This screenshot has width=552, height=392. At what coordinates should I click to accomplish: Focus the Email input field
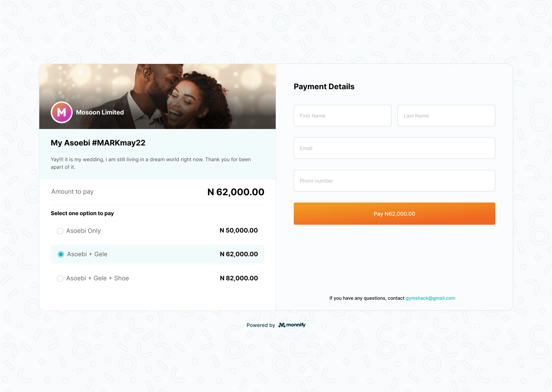coord(394,148)
